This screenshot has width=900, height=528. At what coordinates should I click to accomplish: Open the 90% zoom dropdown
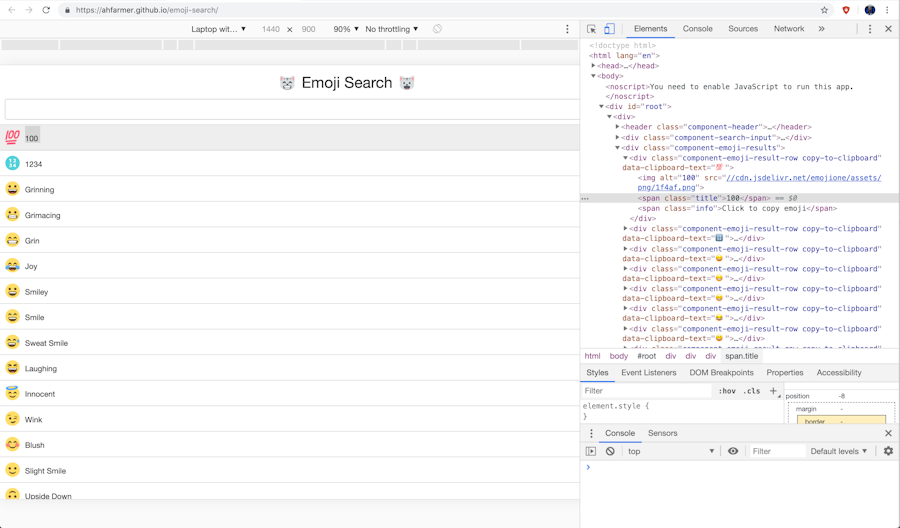coord(346,29)
